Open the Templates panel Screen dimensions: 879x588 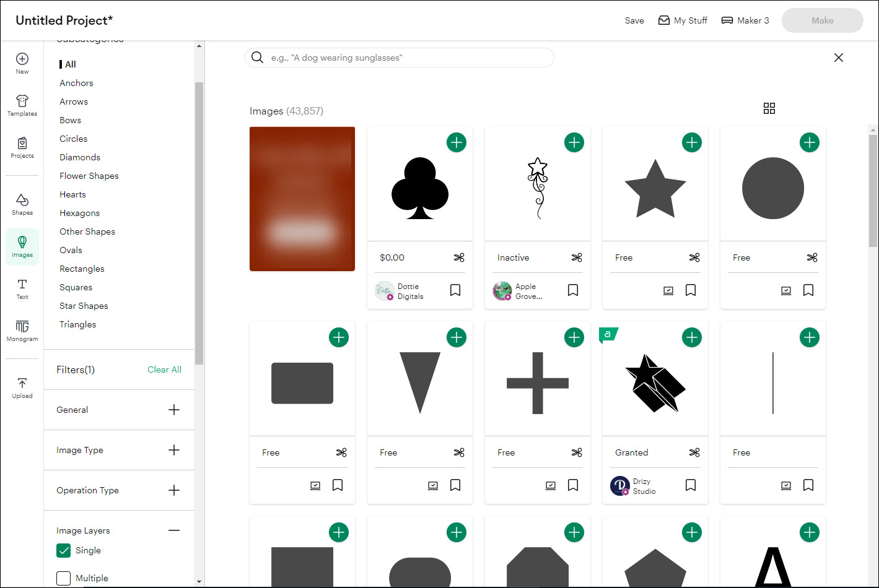[22, 104]
